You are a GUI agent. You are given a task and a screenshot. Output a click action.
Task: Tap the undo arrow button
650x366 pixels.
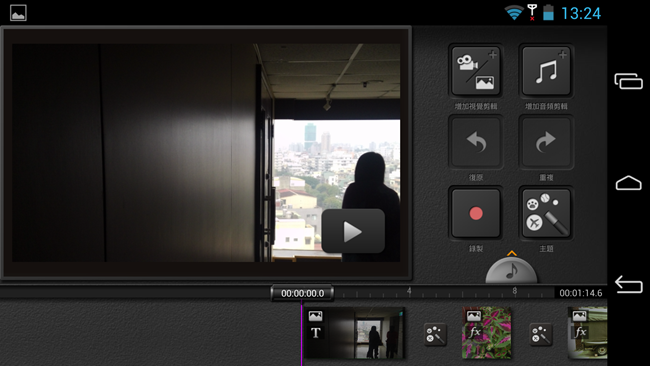[x=475, y=142]
